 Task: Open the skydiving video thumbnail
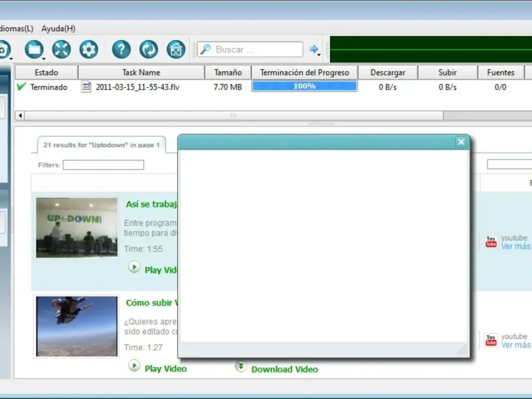coord(76,326)
